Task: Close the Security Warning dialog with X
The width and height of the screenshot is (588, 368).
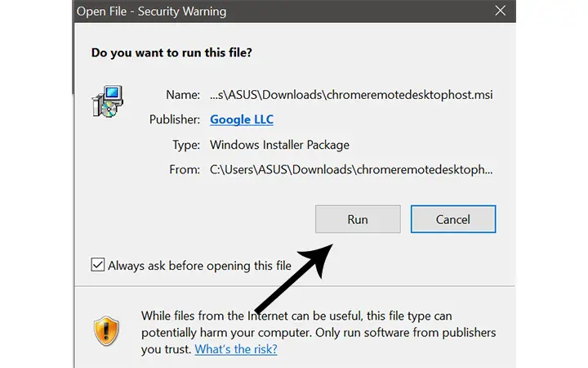Action: tap(501, 11)
